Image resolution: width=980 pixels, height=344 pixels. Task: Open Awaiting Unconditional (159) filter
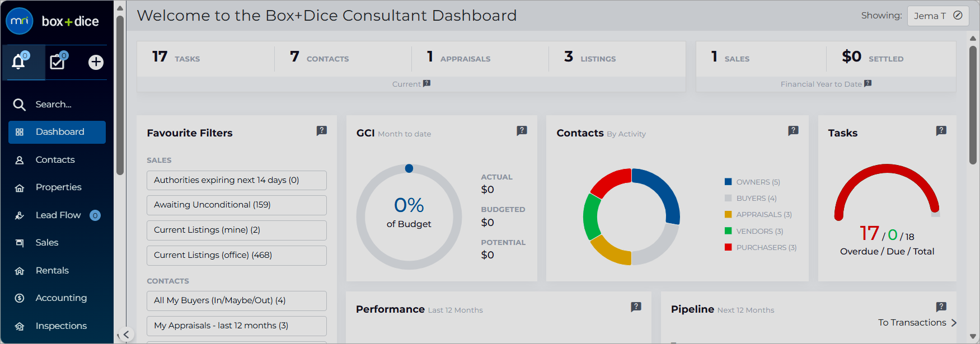237,205
